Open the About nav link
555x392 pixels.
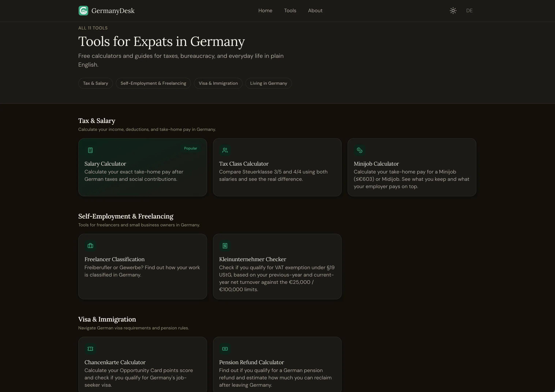(315, 11)
